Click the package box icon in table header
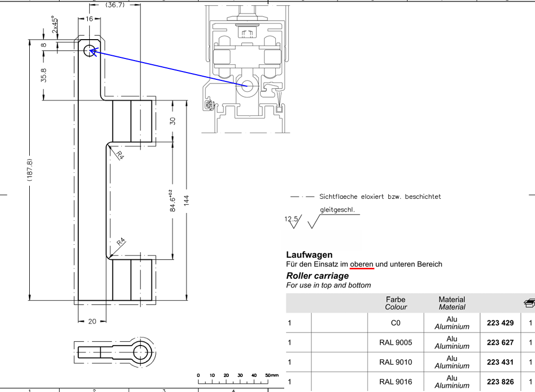 tap(529, 303)
